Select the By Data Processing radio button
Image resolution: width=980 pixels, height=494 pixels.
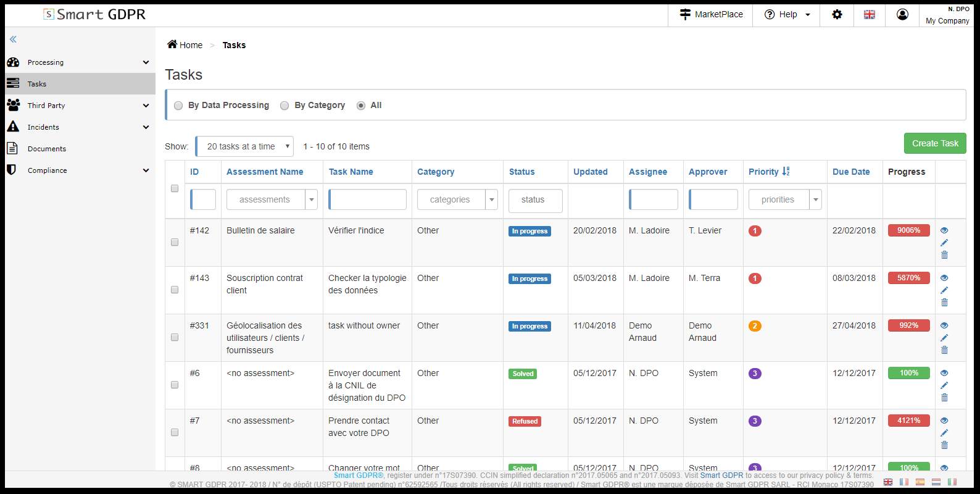coord(178,106)
